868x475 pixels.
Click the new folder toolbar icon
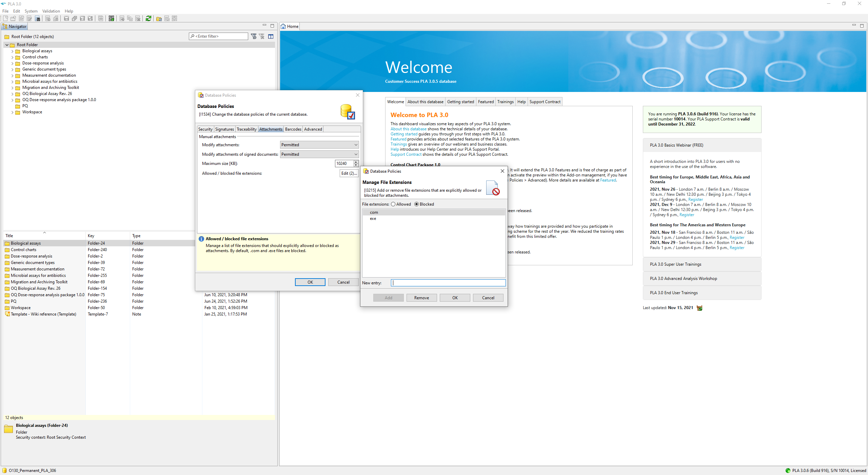coord(13,18)
